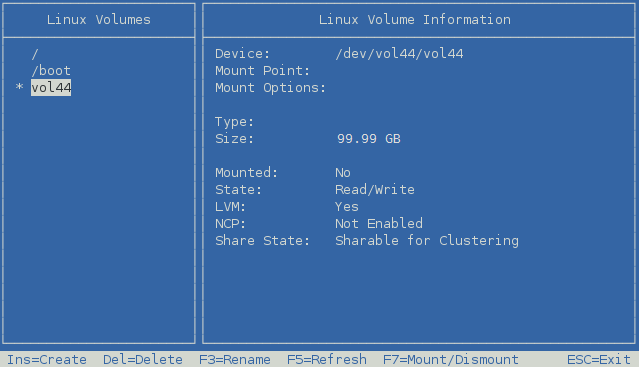639x367 pixels.
Task: Click the 99.99 GB size value
Action: [368, 138]
